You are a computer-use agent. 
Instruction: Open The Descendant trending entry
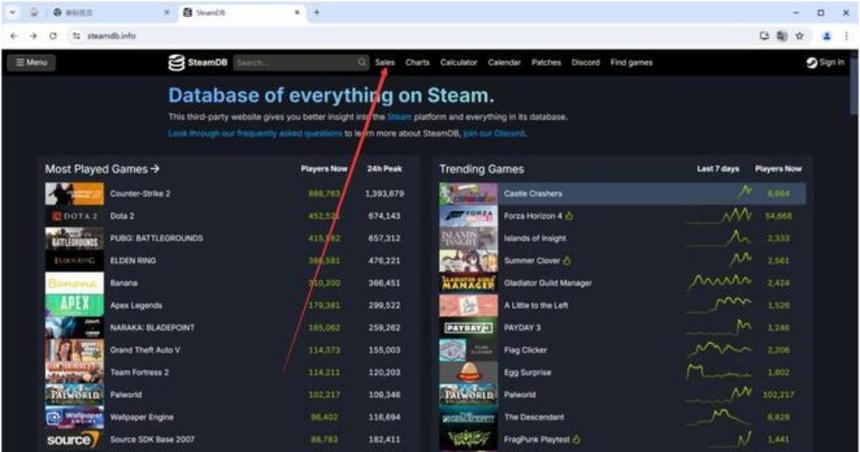[534, 417]
